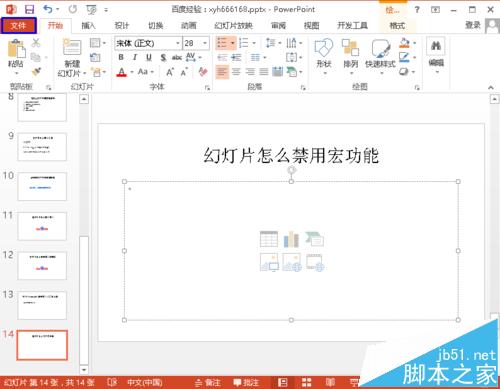The width and height of the screenshot is (500, 389).
Task: Click the 新建幻灯片 new slide icon
Action: pyautogui.click(x=72, y=47)
